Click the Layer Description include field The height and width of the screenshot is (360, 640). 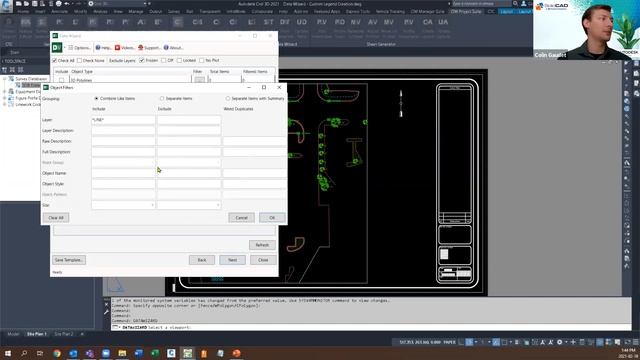click(123, 131)
